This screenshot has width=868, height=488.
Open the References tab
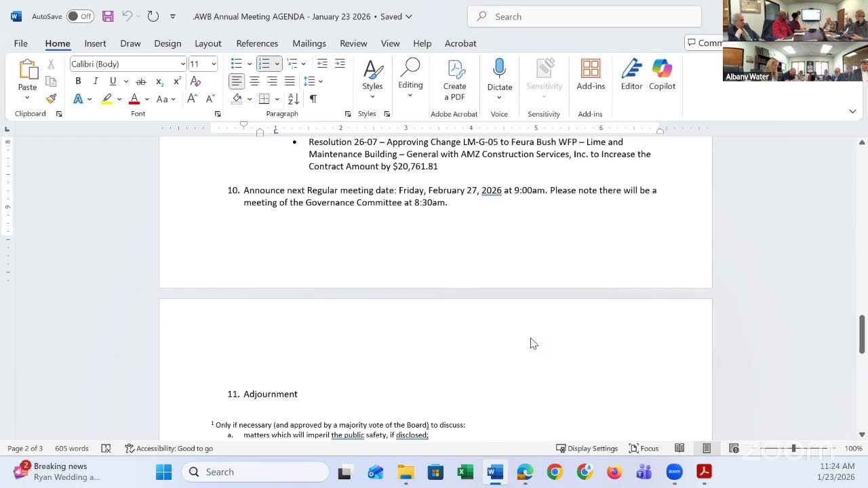pyautogui.click(x=257, y=43)
